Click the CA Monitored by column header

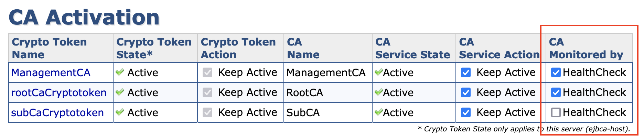point(586,48)
